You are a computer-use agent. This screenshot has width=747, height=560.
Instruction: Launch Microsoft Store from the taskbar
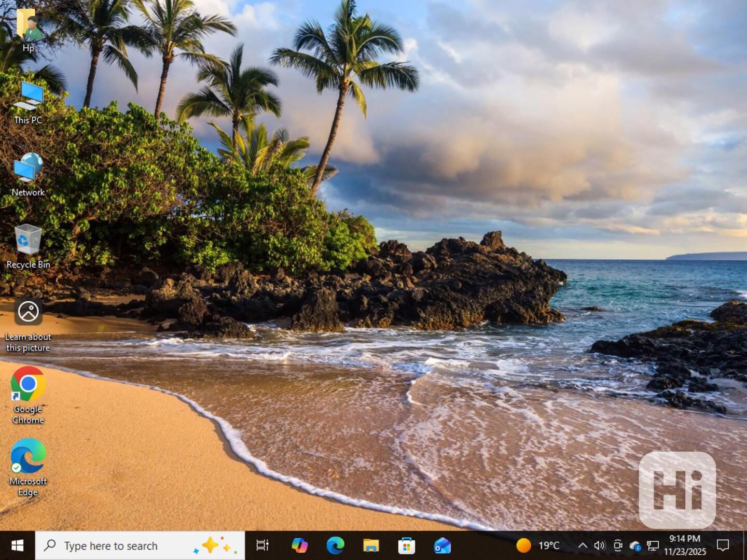click(406, 545)
